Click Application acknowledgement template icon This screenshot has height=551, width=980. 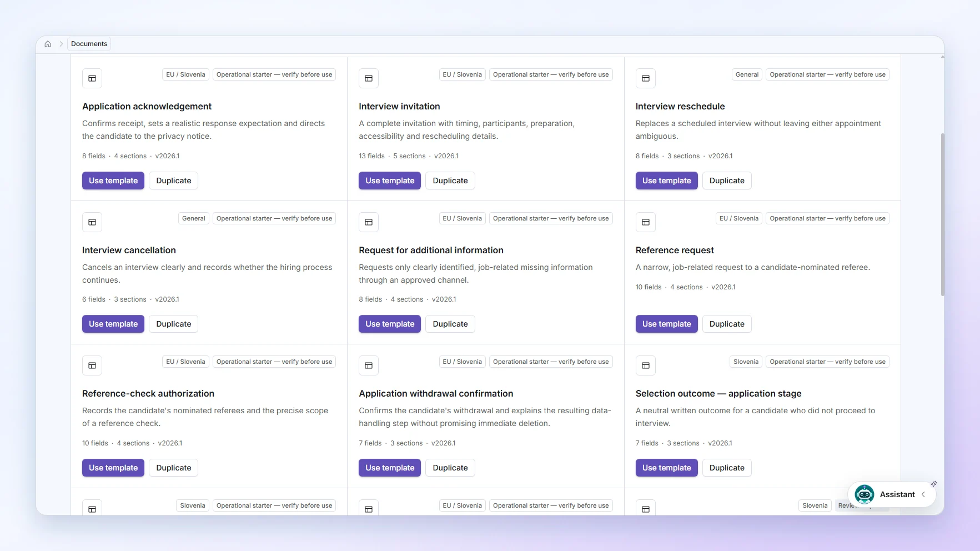point(92,78)
